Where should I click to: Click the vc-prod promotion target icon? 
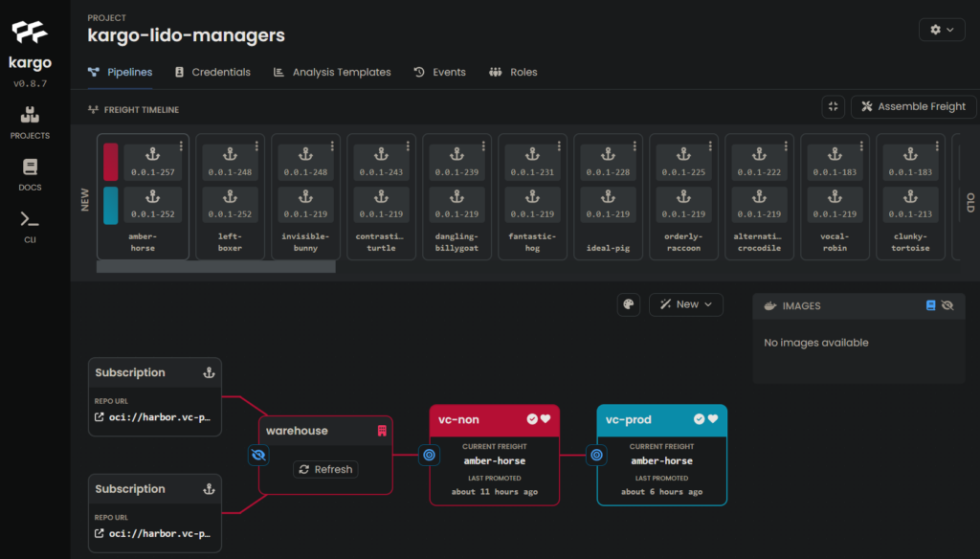pyautogui.click(x=596, y=455)
